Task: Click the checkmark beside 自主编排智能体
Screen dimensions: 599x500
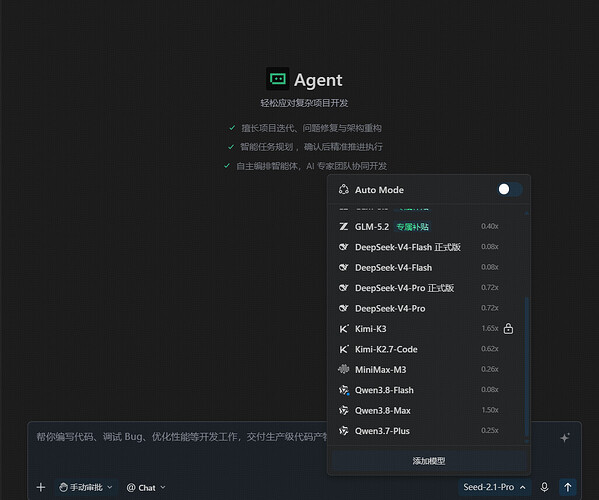Action: point(227,166)
